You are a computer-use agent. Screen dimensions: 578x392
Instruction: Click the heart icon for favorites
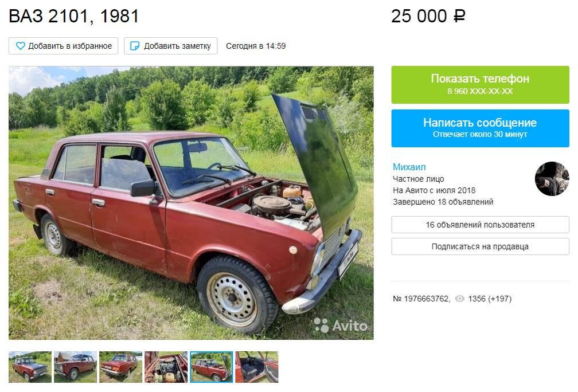pos(20,46)
